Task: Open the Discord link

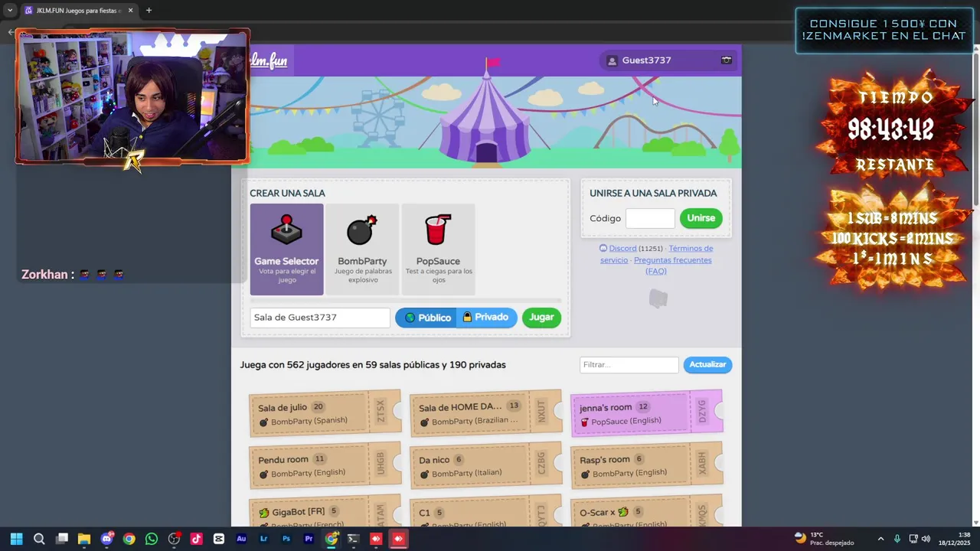Action: pyautogui.click(x=622, y=248)
